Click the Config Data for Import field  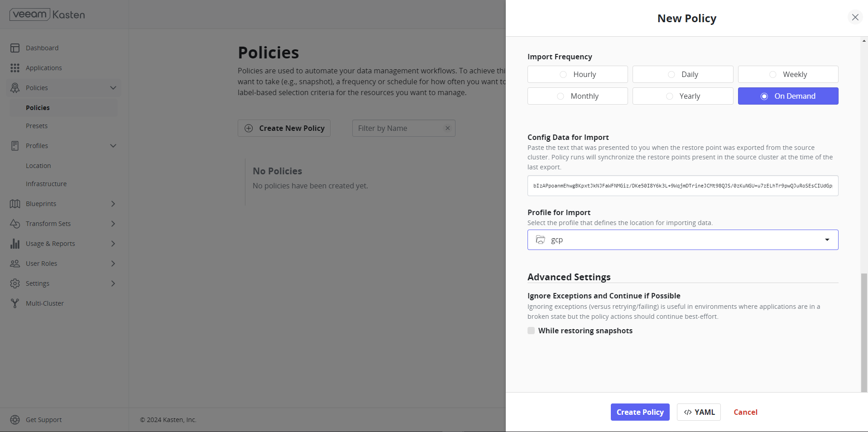click(682, 186)
